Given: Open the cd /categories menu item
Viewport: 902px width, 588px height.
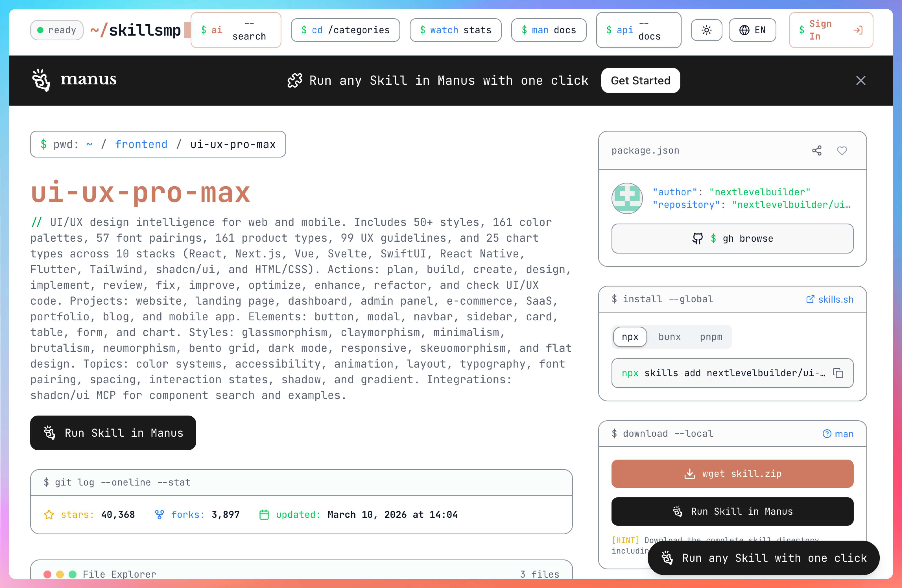Looking at the screenshot, I should tap(345, 30).
